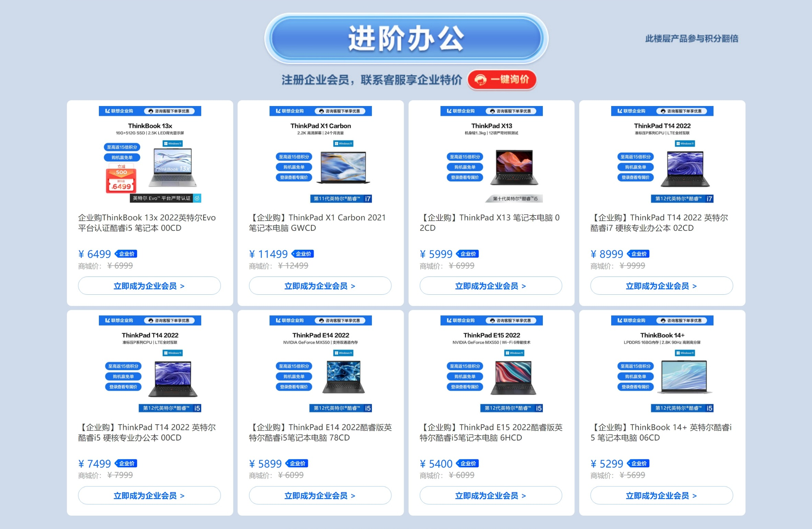This screenshot has width=812, height=529.
Task: Click price ¥ 6499
Action: click(x=94, y=254)
